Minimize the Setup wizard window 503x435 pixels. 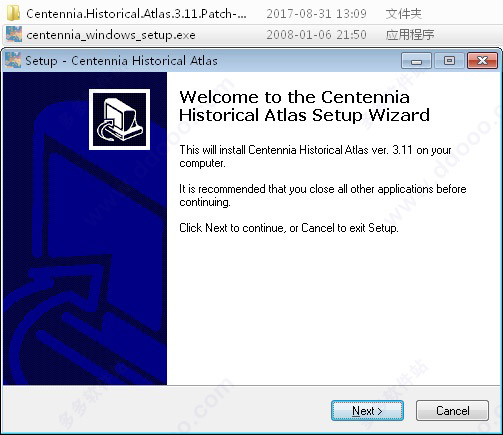tap(416, 61)
